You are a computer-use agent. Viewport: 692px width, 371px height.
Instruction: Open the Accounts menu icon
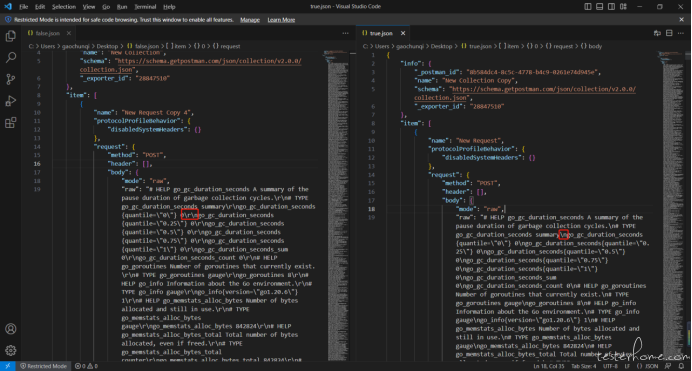click(x=11, y=329)
